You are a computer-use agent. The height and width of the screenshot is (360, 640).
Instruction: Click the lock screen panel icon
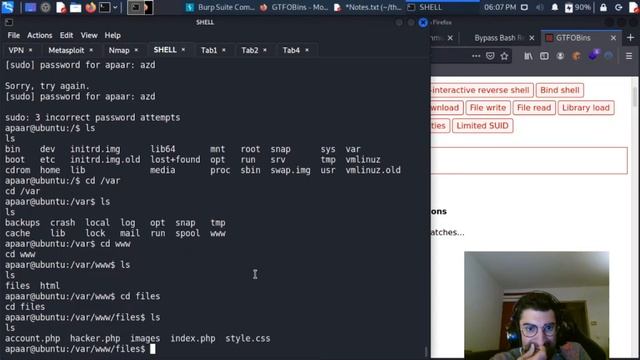pyautogui.click(x=603, y=7)
